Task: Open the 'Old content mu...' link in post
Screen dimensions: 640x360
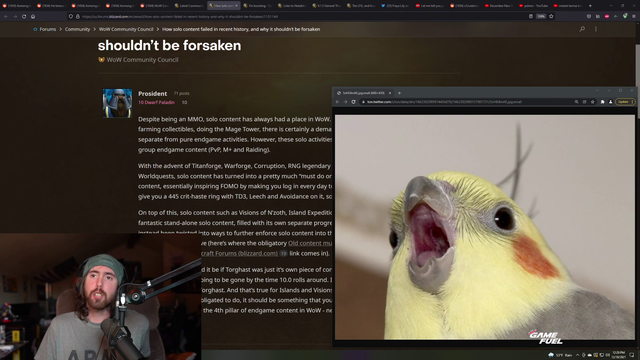Action: (x=310, y=243)
